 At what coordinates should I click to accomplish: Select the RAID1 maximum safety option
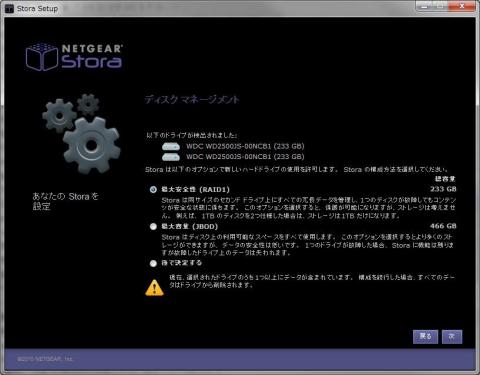(x=153, y=190)
